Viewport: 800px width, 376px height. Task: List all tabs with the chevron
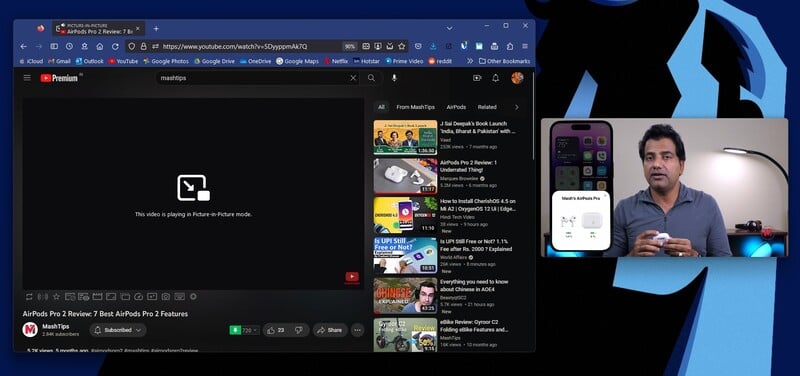449,28
